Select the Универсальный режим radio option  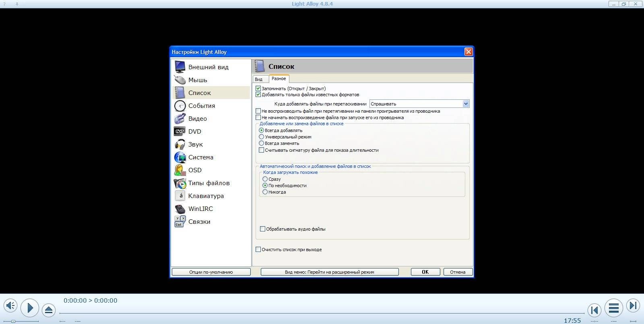[x=262, y=137]
